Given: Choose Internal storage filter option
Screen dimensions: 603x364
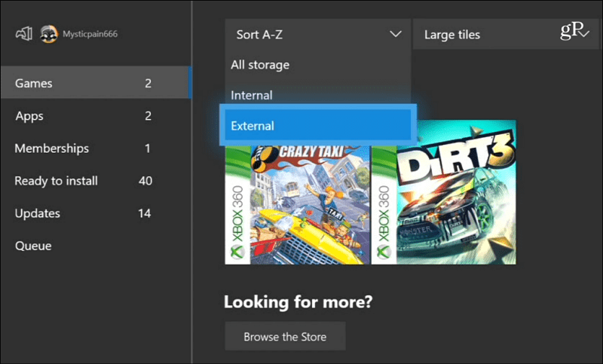Looking at the screenshot, I should tap(318, 95).
